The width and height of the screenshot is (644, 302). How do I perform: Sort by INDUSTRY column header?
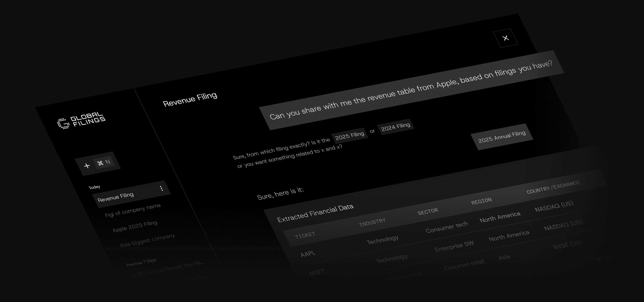pyautogui.click(x=372, y=222)
